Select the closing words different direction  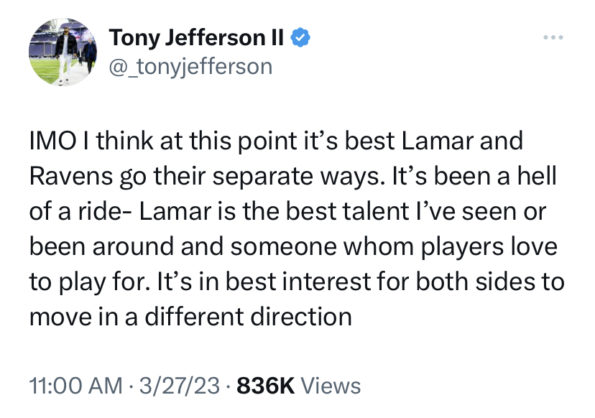coord(249,317)
